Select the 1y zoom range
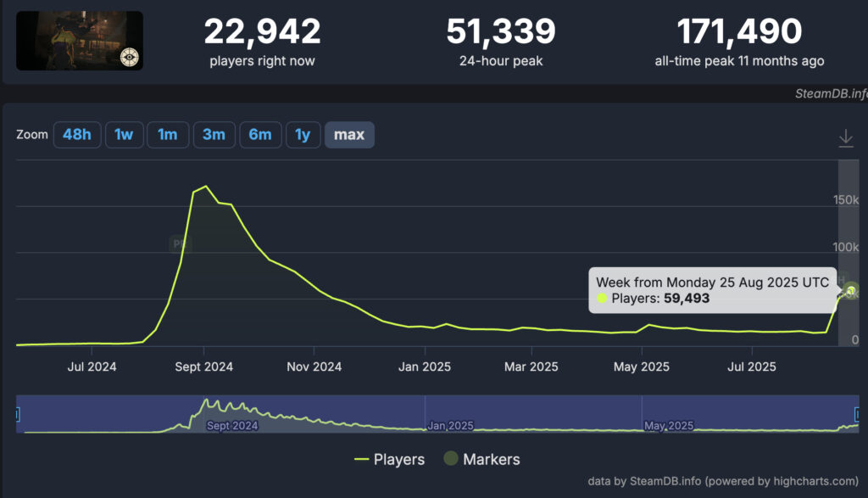The width and height of the screenshot is (868, 498). 303,134
